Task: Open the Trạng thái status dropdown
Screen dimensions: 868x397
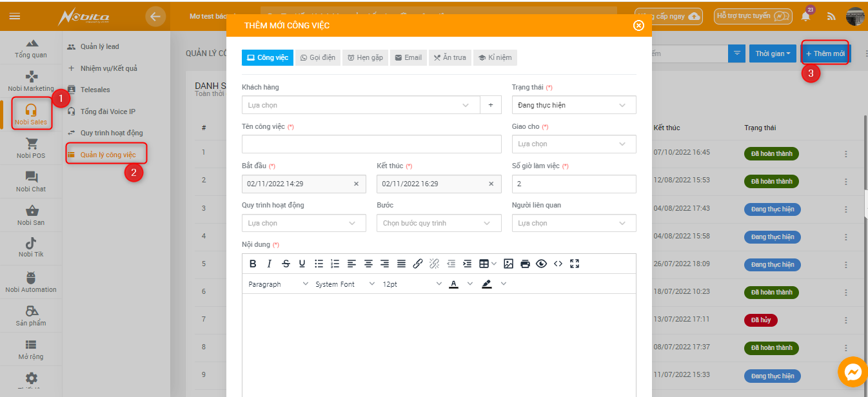Action: (x=573, y=105)
